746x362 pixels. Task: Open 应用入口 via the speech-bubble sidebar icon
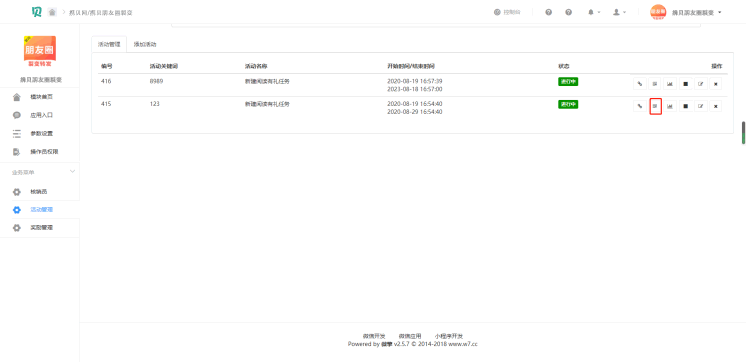pyautogui.click(x=17, y=115)
